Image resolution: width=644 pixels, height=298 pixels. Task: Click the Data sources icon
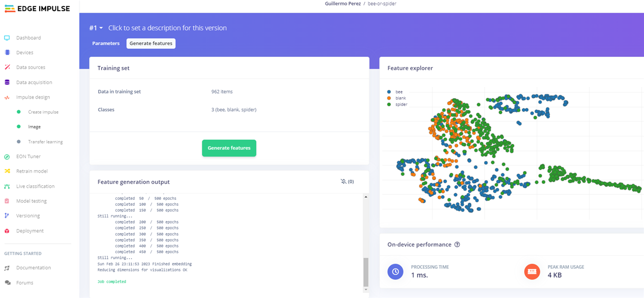click(x=7, y=67)
